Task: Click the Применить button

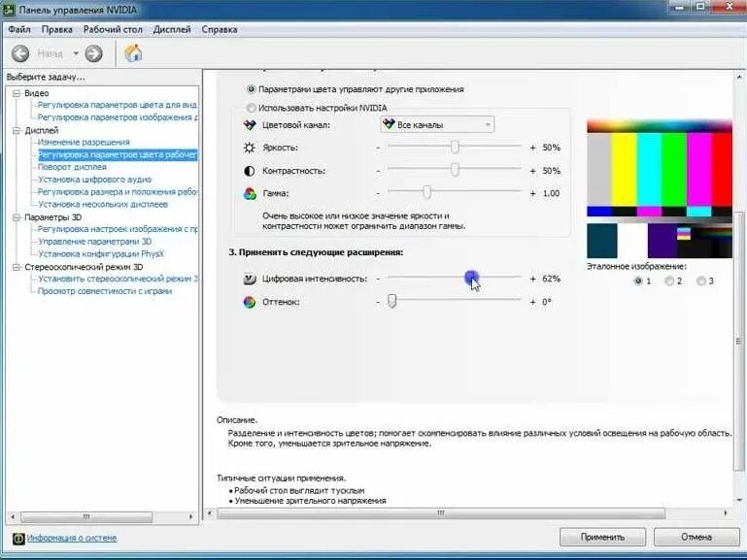Action: (602, 537)
